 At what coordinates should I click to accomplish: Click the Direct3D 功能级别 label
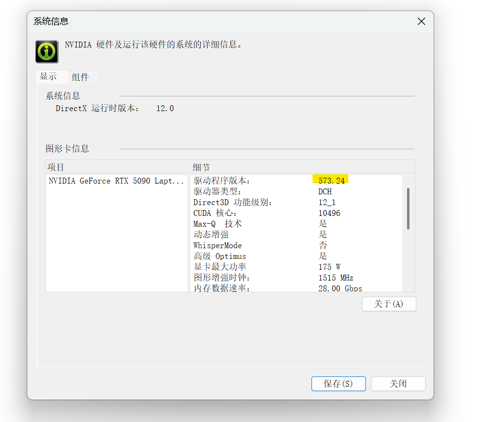[233, 202]
